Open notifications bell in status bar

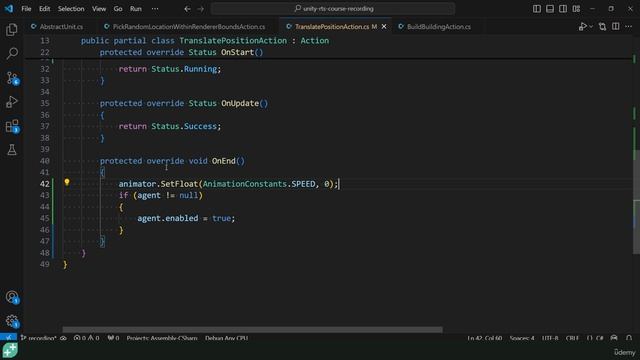coord(629,338)
